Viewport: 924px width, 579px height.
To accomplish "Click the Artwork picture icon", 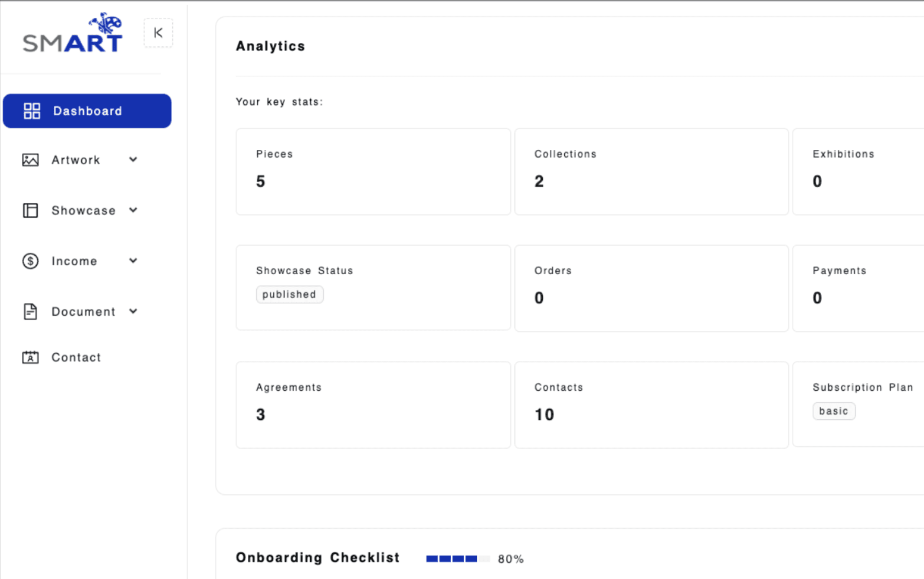I will pyautogui.click(x=30, y=160).
